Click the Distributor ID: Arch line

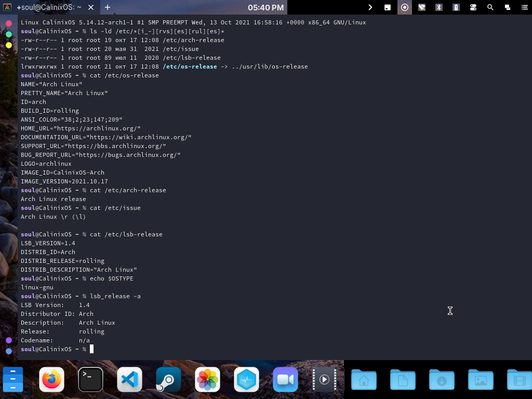57,314
